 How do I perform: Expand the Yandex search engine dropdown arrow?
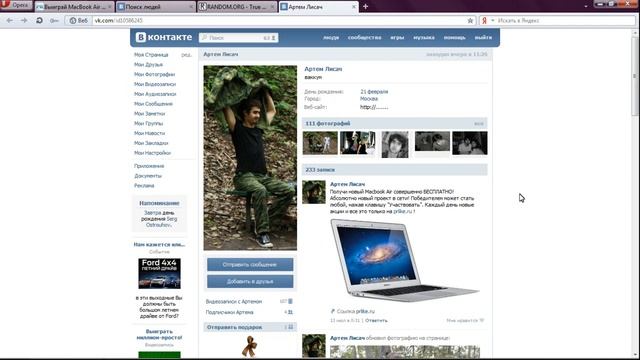492,20
